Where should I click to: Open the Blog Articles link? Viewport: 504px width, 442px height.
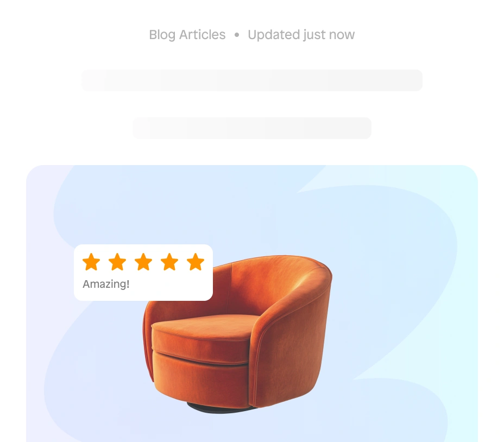click(x=187, y=35)
